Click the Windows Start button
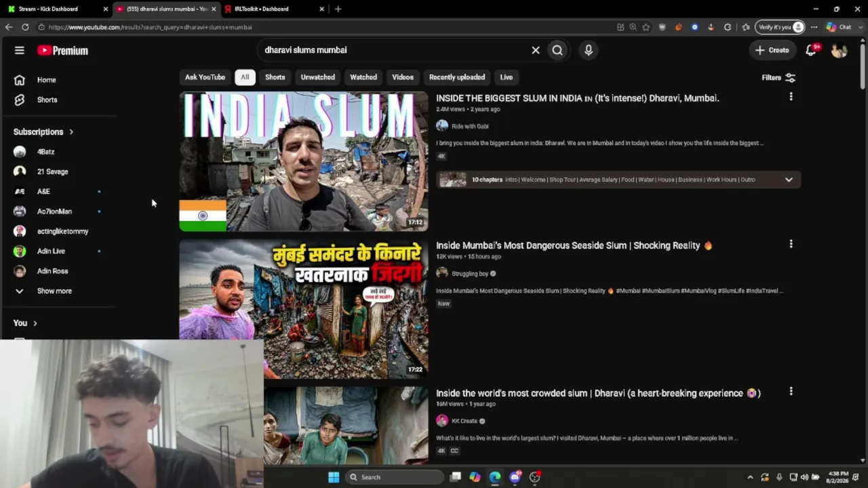The image size is (868, 488). 334,477
